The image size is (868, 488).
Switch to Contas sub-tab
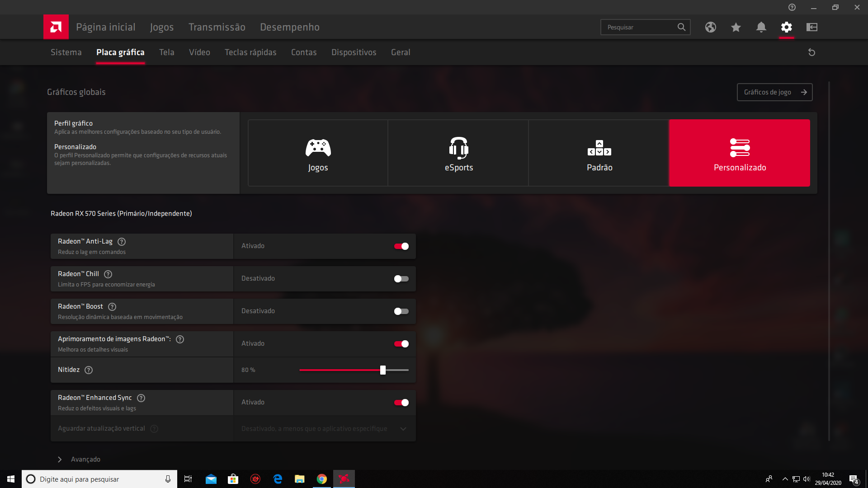point(304,52)
